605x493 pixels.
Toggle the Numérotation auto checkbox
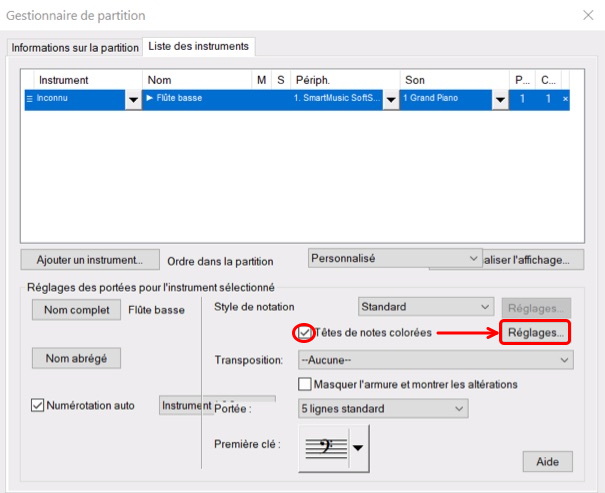coord(39,405)
